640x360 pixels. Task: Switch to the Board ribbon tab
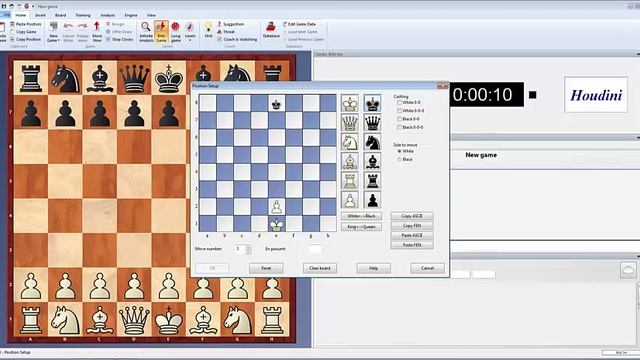point(60,15)
